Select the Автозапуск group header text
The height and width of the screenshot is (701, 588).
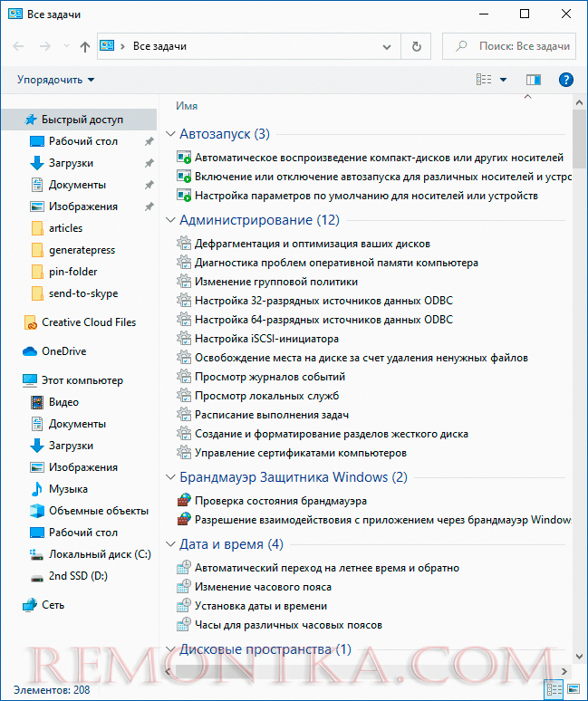(x=225, y=134)
